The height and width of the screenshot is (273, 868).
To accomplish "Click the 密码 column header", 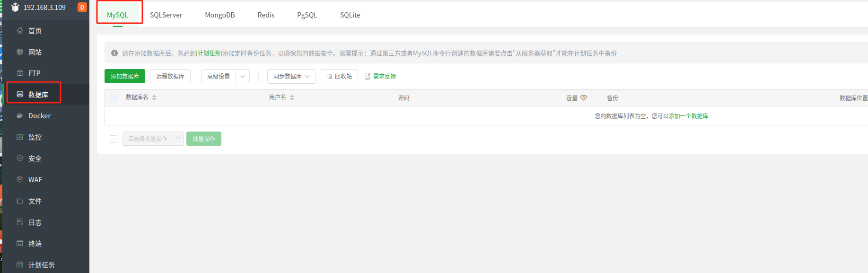I will pos(404,98).
